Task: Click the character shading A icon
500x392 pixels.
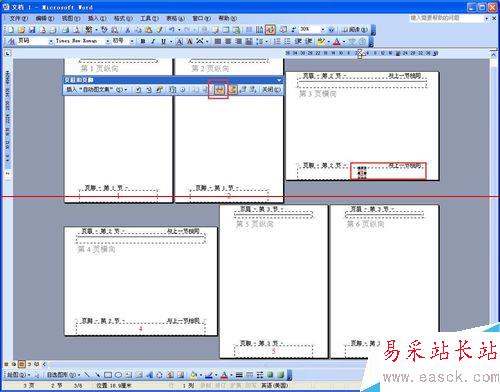Action: pos(190,41)
